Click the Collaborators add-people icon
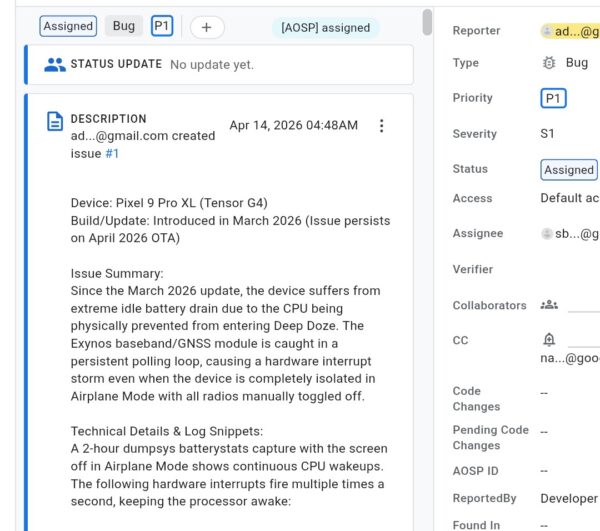Viewport: 600px width, 531px height. (x=549, y=305)
